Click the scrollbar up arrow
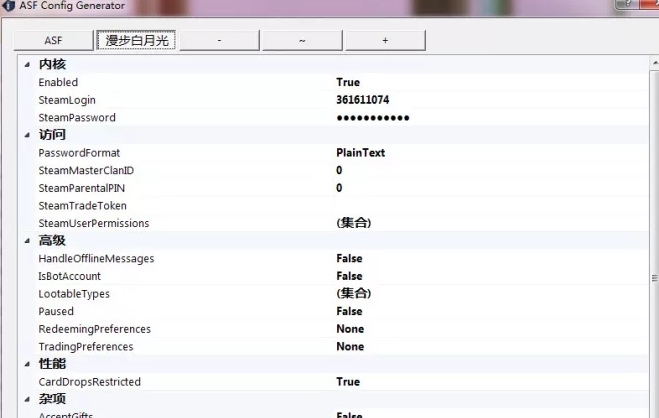 tap(655, 63)
